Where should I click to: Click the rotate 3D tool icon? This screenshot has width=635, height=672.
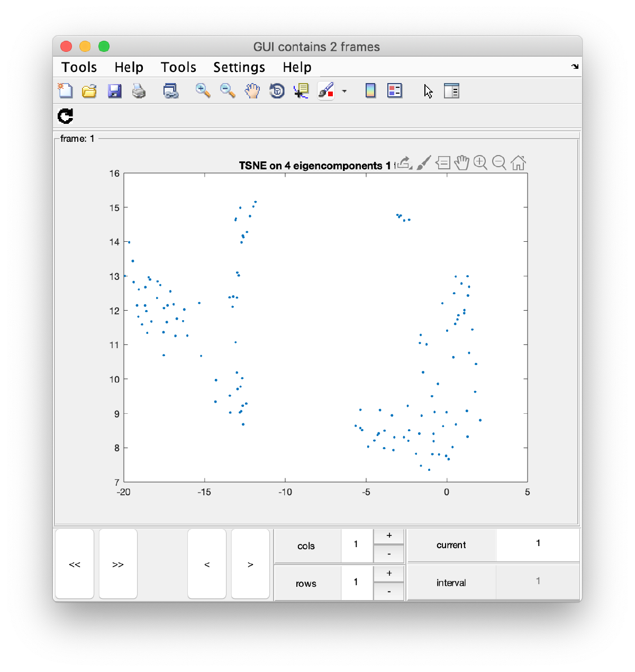[277, 90]
